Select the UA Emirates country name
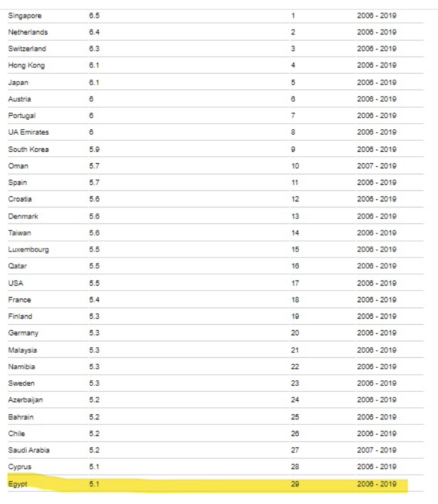 click(29, 132)
